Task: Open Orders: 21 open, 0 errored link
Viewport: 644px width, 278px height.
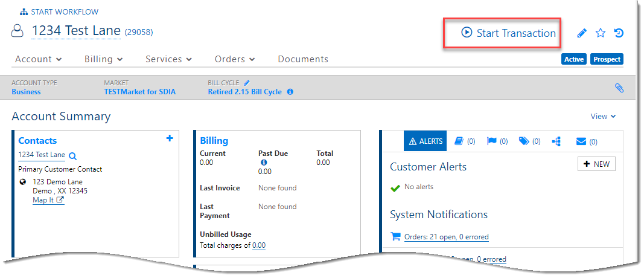Action: 447,237
